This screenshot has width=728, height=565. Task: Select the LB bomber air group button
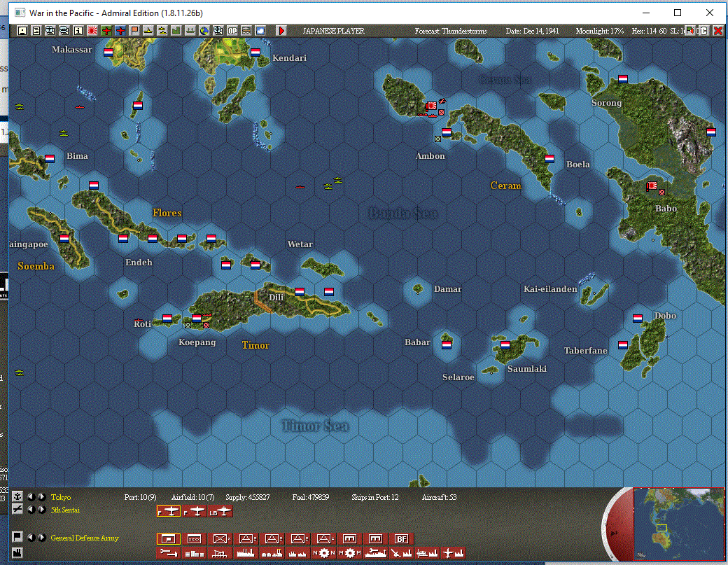[220, 512]
